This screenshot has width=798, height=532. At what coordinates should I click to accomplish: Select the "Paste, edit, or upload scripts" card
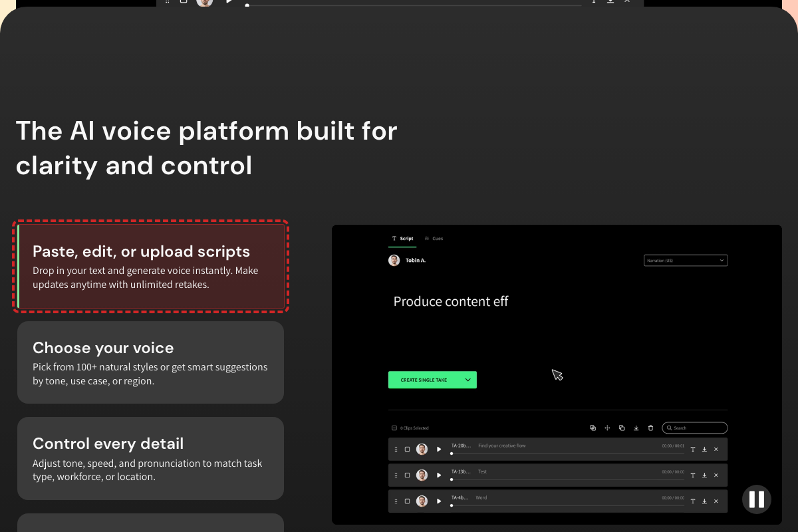click(x=151, y=267)
